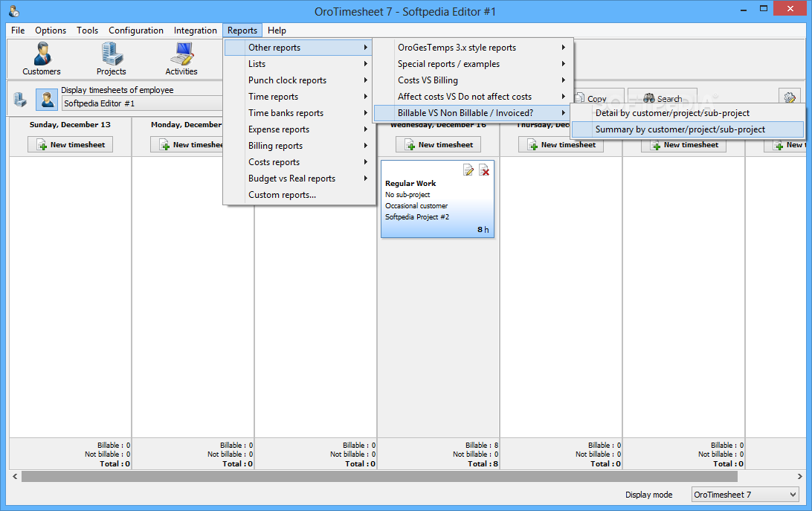This screenshot has width=812, height=511.
Task: Expand Costs reports submenu
Action: pyautogui.click(x=300, y=162)
